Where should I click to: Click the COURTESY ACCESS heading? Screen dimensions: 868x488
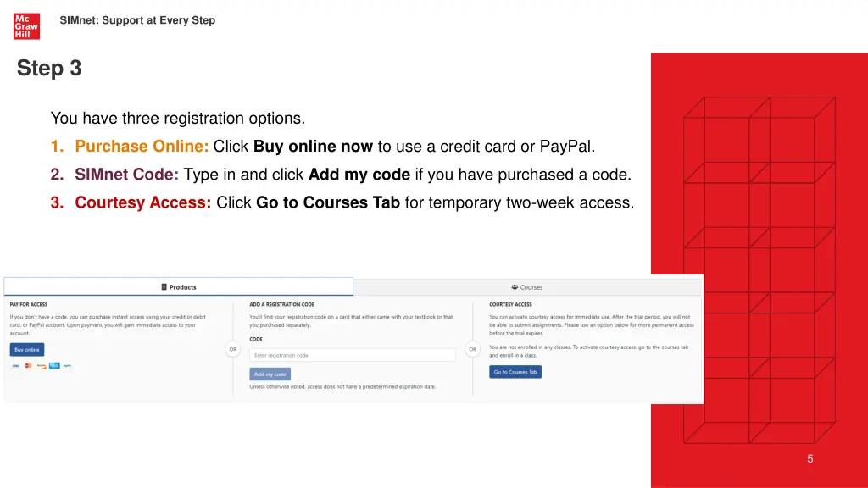click(510, 304)
